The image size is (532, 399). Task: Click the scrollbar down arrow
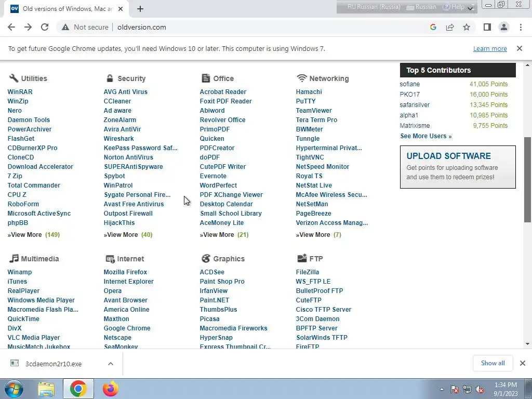527,344
